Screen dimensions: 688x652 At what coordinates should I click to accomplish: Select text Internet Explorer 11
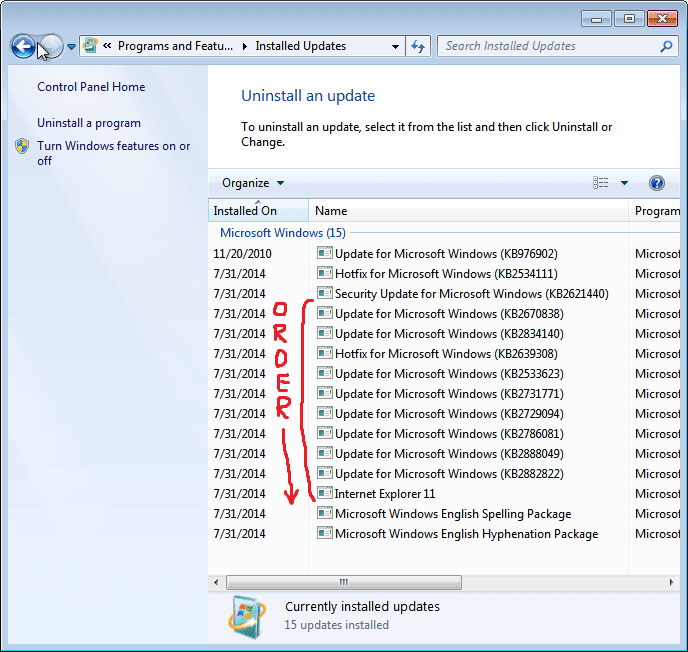(x=385, y=494)
